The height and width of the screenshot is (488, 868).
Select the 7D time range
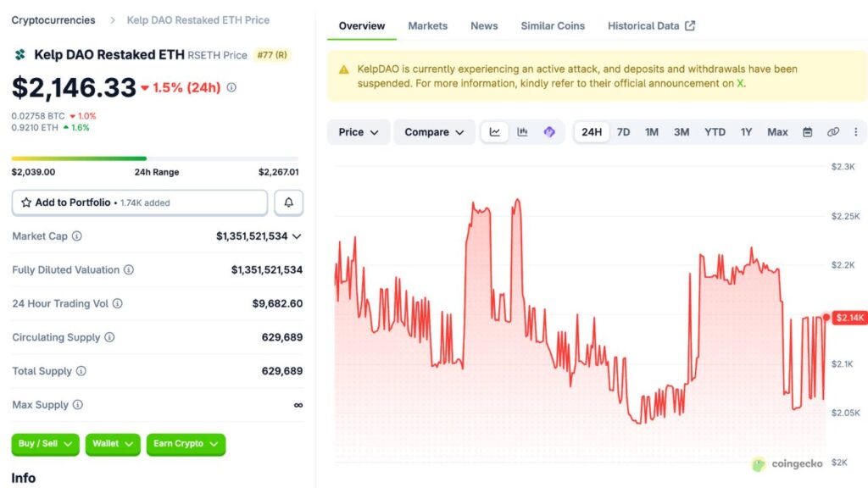point(623,131)
